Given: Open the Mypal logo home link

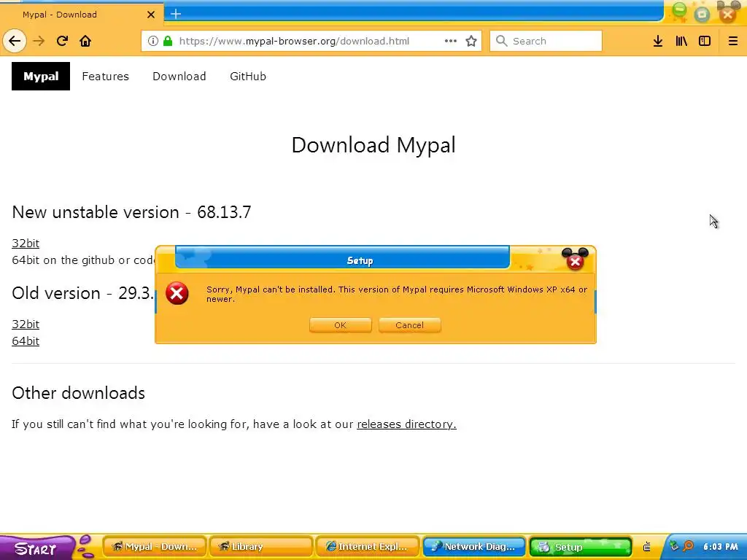Looking at the screenshot, I should (41, 76).
